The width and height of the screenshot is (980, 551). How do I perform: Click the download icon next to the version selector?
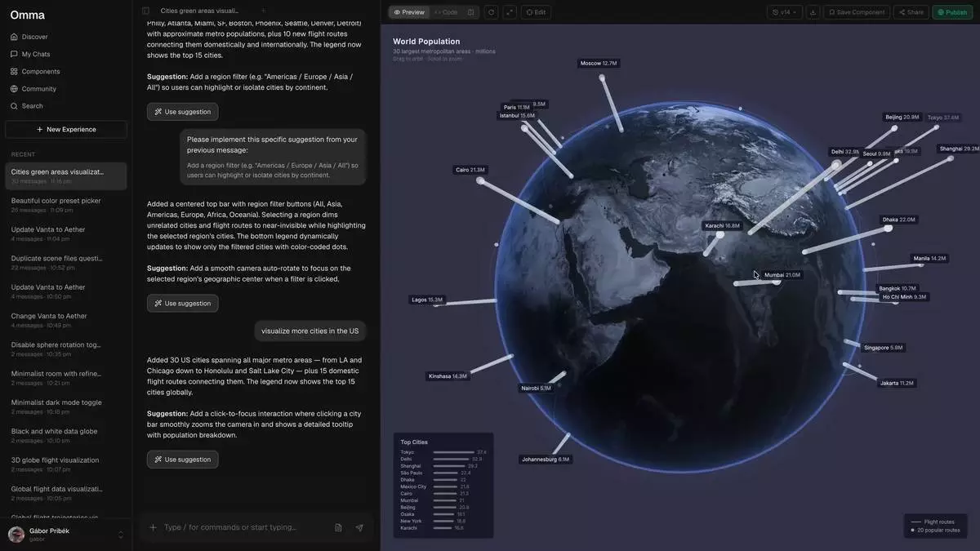click(x=813, y=12)
